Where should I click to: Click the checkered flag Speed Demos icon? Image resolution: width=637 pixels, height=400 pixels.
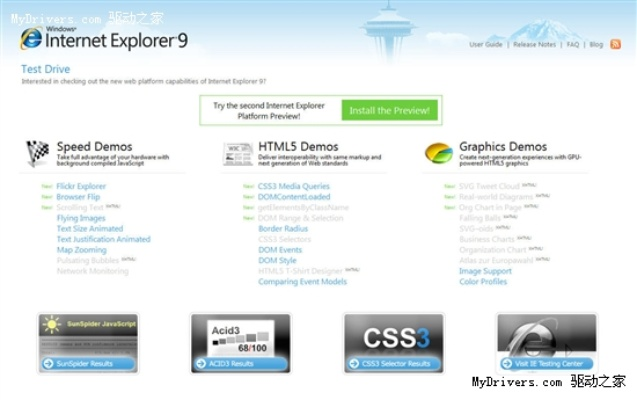[x=37, y=153]
